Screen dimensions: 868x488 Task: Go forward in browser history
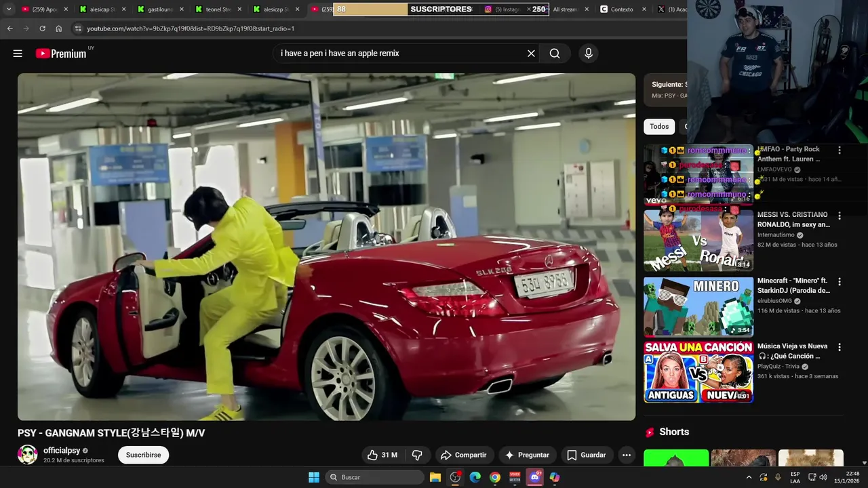point(26,28)
